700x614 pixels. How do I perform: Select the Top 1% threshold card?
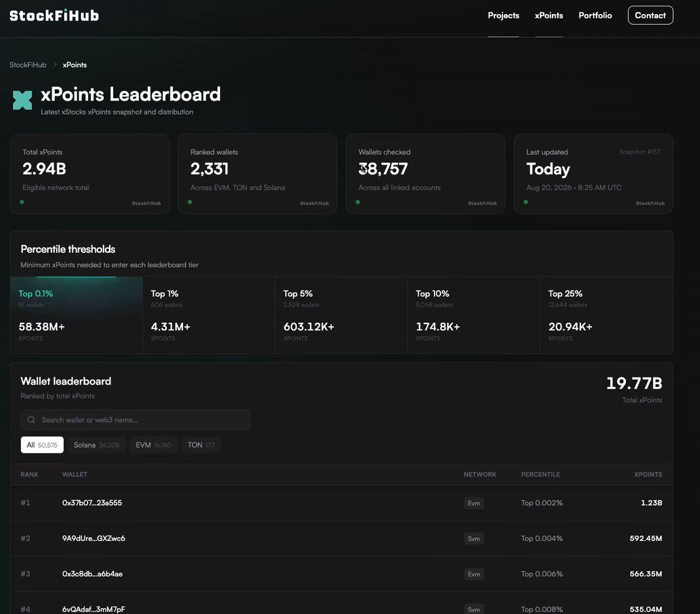209,315
